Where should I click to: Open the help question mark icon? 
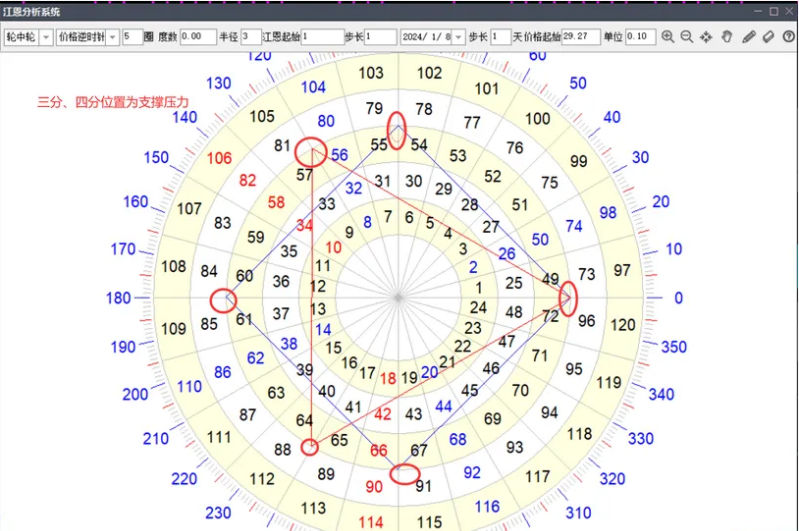pos(788,37)
